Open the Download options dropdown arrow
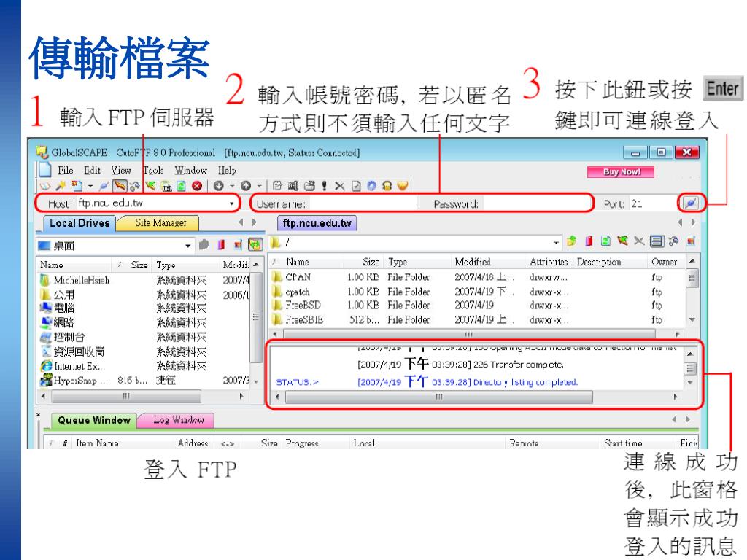The image size is (747, 560). 232,186
